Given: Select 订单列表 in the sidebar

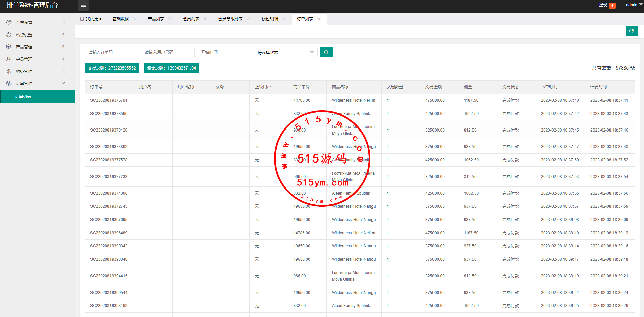Looking at the screenshot, I should point(23,97).
